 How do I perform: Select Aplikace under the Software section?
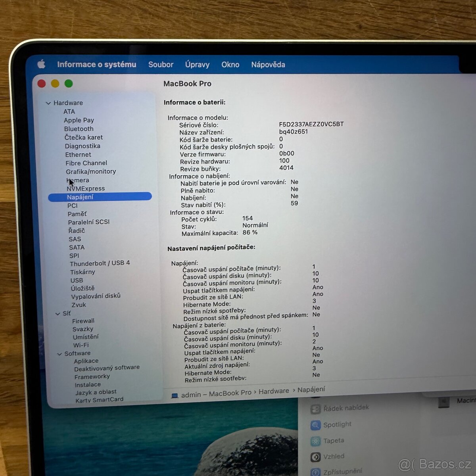pyautogui.click(x=86, y=361)
